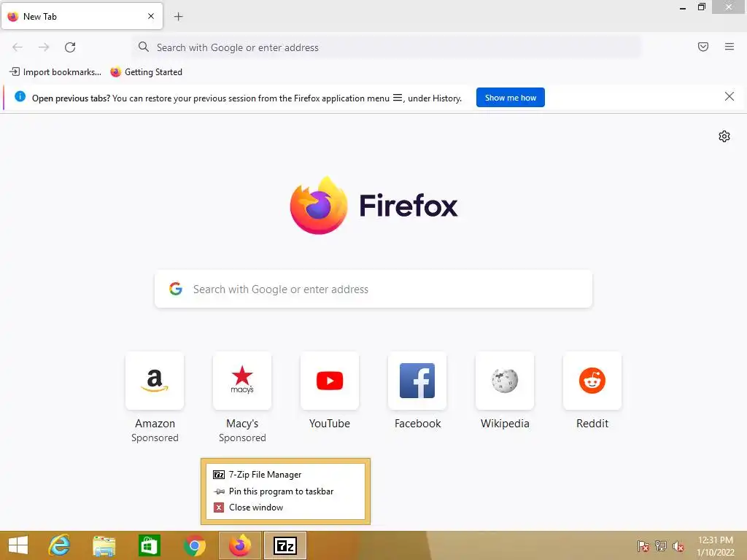Choose Pin this program to taskbar
This screenshot has height=560, width=747.
(x=285, y=491)
